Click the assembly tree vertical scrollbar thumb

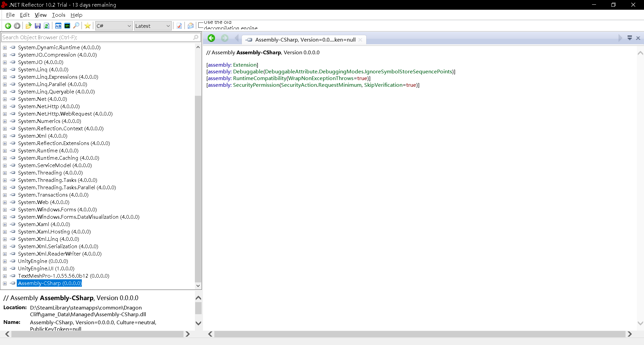click(x=198, y=189)
